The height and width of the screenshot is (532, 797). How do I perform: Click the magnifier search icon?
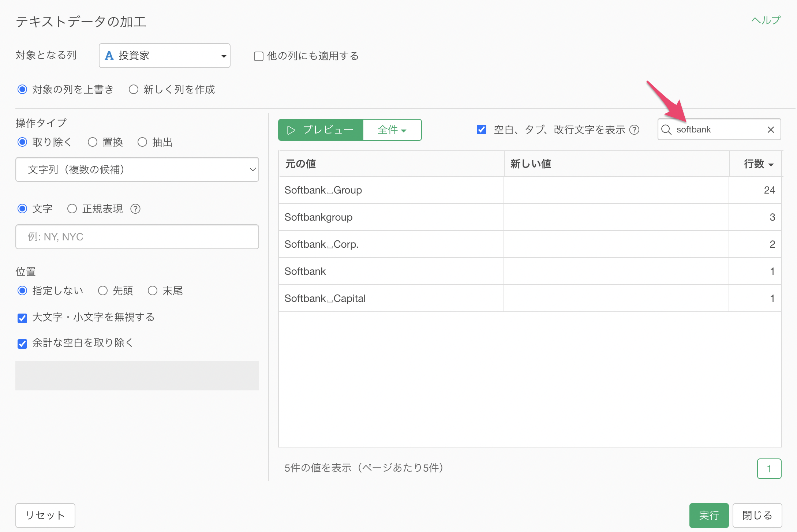point(666,130)
